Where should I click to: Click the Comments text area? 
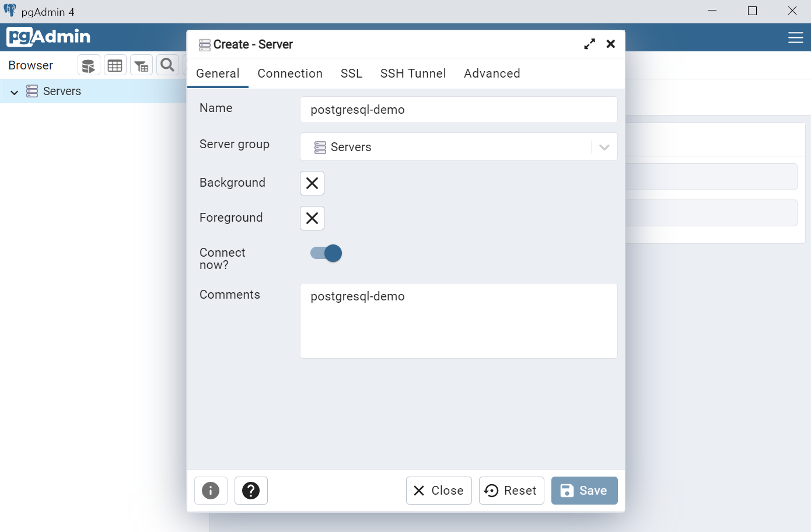[x=459, y=321]
